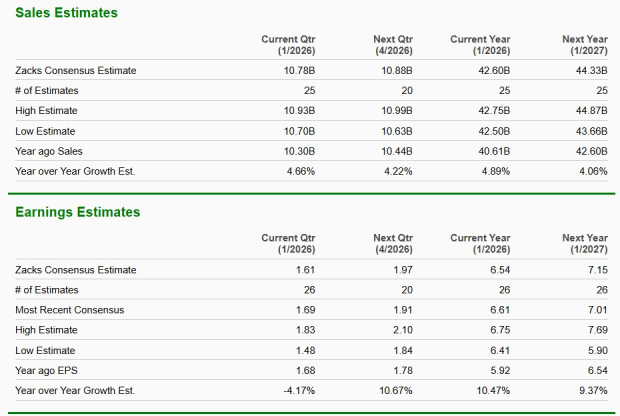Click the Sales Estimates section heading
Viewport: 620px width, 416px height.
point(66,13)
